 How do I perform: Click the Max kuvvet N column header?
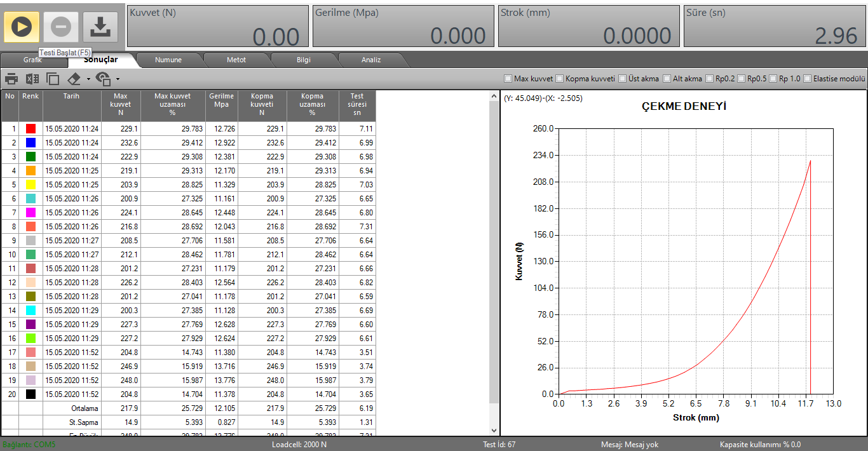[x=120, y=104]
